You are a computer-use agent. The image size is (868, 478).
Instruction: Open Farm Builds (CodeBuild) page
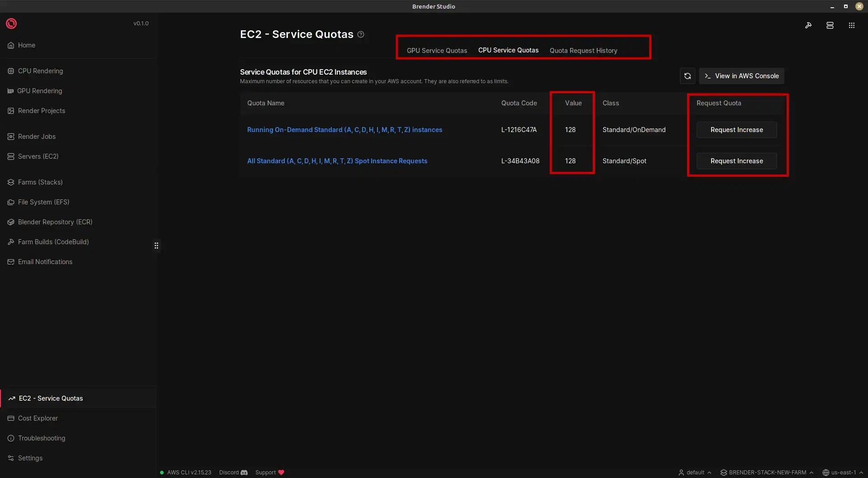coord(78,242)
